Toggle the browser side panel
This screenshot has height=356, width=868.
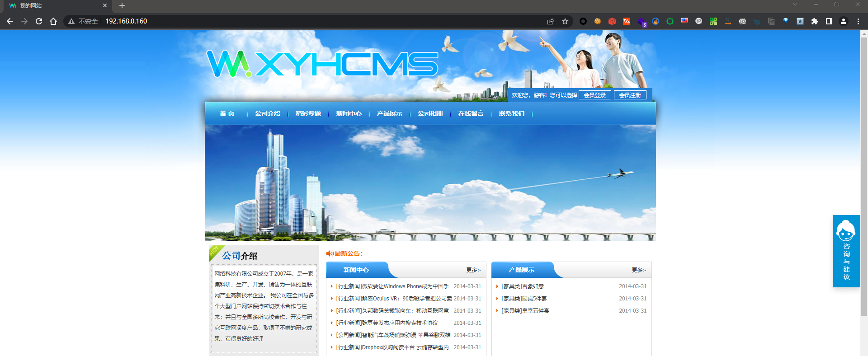pos(829,21)
